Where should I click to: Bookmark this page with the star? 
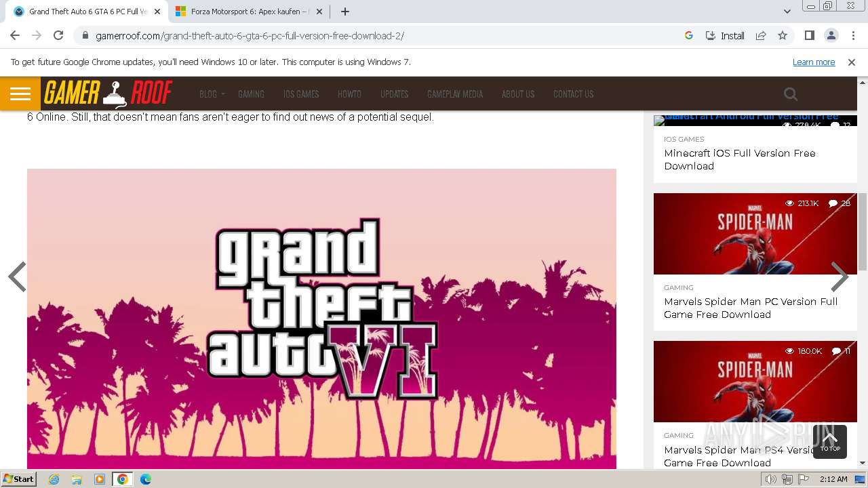coord(783,35)
